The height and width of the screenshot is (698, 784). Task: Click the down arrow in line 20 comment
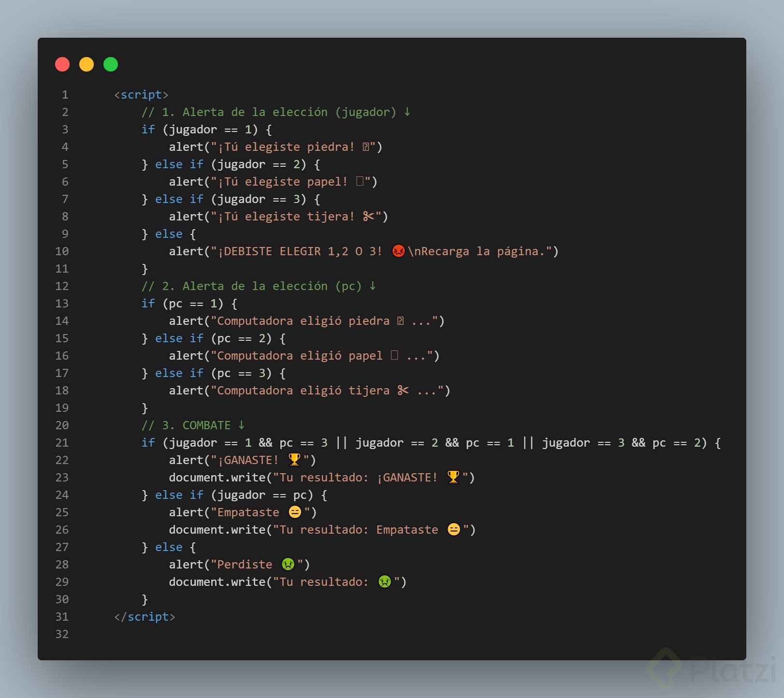pyautogui.click(x=241, y=425)
